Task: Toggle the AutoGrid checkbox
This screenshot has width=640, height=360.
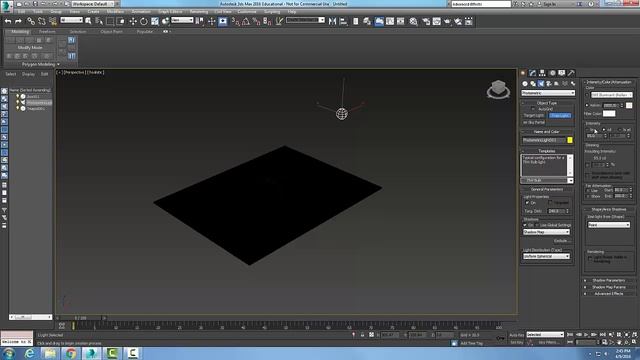Action: pos(533,109)
